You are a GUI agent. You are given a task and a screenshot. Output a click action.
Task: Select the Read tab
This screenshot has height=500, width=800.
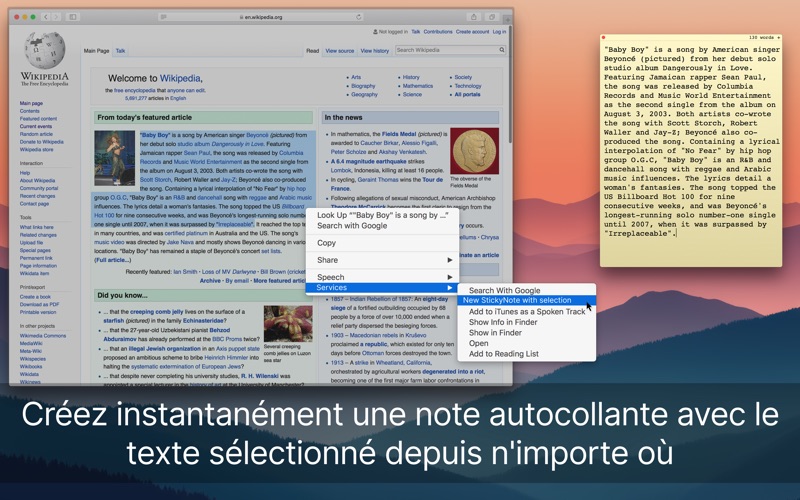point(312,51)
